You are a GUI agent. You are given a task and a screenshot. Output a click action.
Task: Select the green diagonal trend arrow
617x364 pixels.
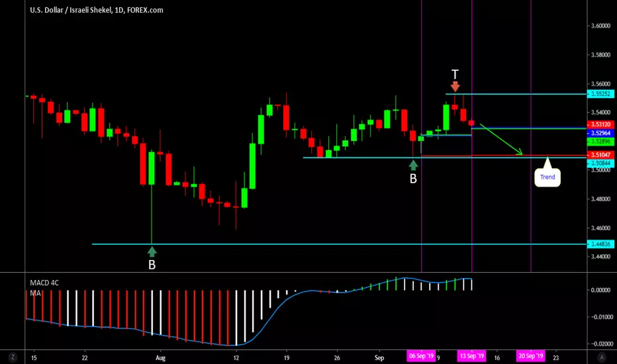pyautogui.click(x=500, y=139)
